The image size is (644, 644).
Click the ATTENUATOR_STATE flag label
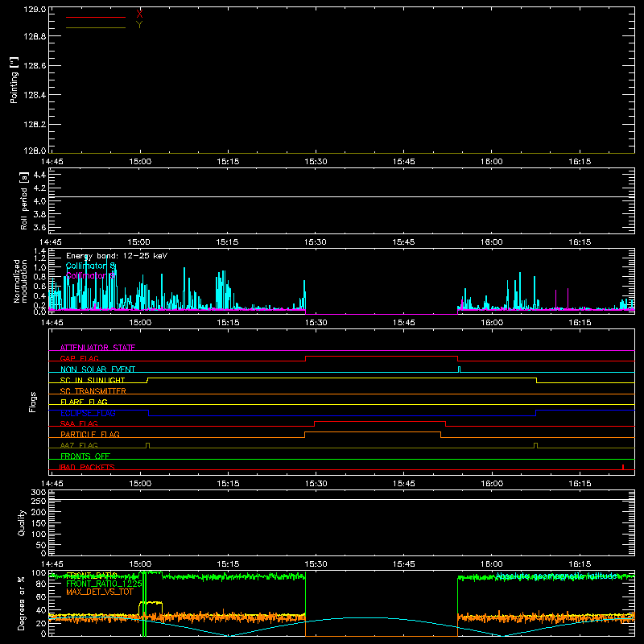pos(97,348)
